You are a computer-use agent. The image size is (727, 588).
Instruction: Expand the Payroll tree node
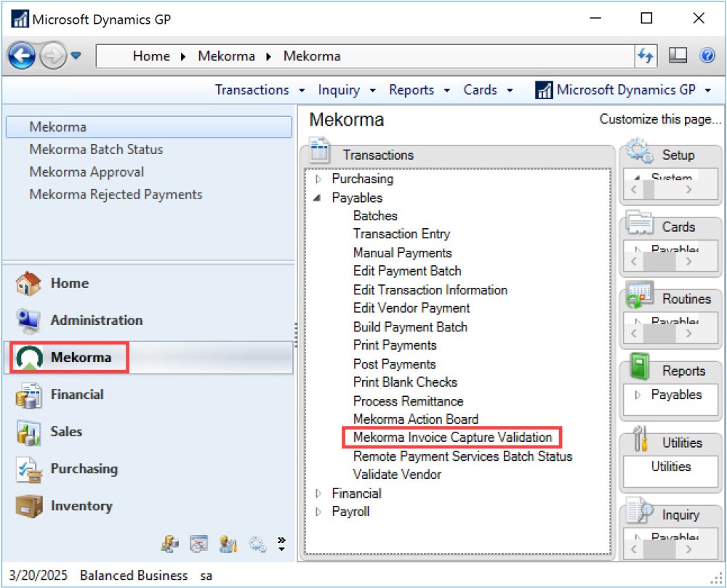point(318,512)
